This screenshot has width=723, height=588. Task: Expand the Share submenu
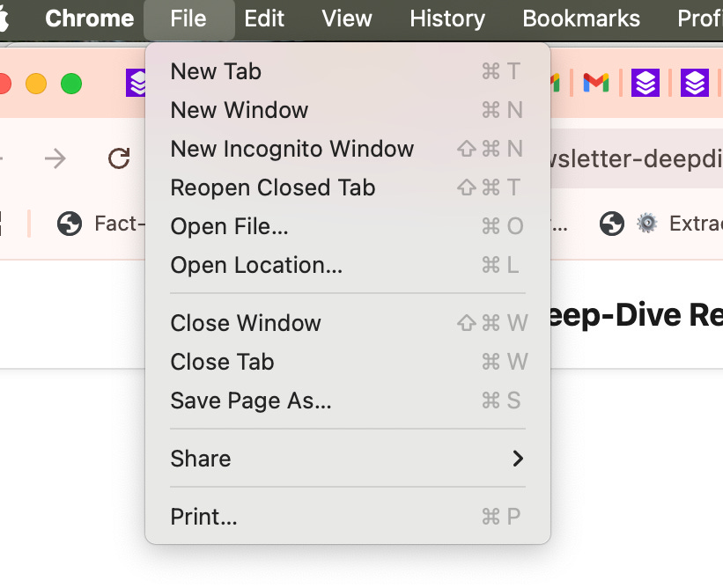348,459
